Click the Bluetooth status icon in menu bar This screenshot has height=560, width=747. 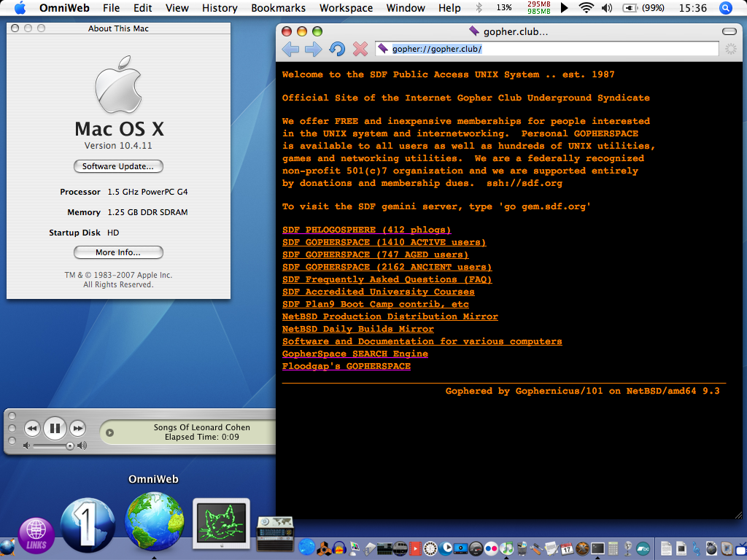[479, 7]
